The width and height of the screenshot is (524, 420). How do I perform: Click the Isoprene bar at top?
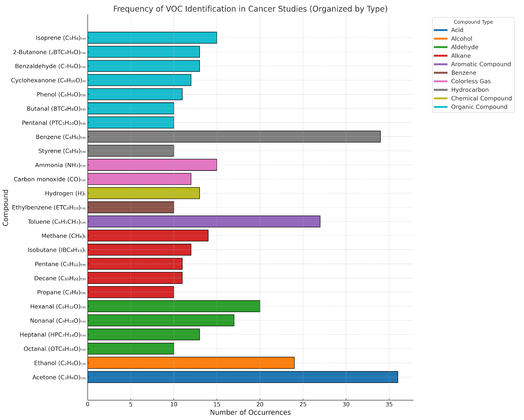coord(152,38)
